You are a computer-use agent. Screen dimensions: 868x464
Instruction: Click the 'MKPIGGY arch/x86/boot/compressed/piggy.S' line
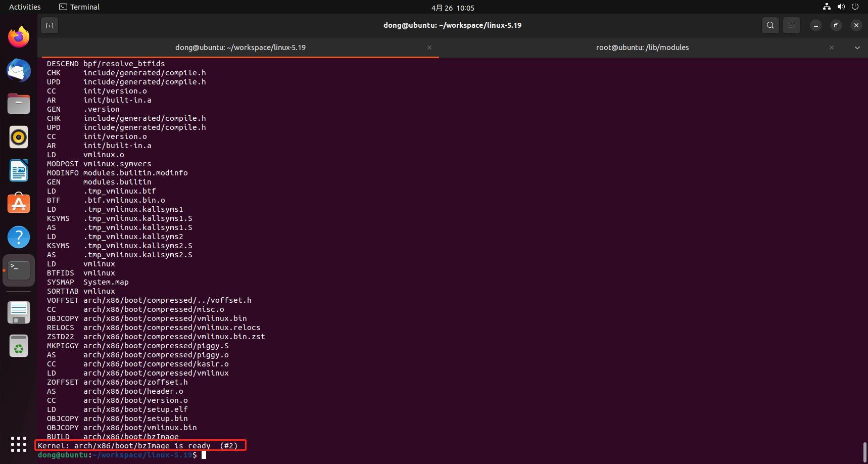coord(137,346)
